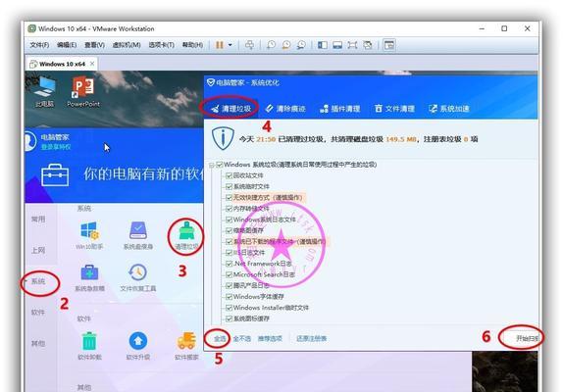Image resolution: width=563 pixels, height=392 pixels.
Task: Uncheck the 系统图标缓存 checkbox
Action: click(229, 318)
